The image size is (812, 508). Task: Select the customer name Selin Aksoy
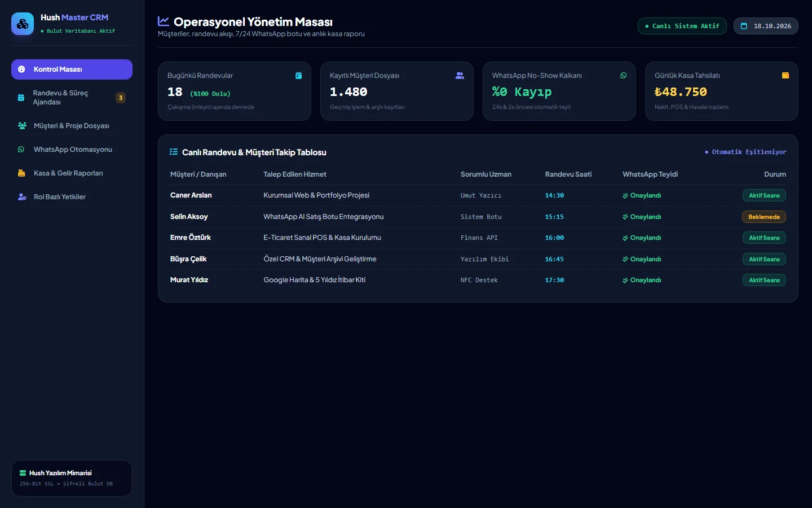pos(189,217)
